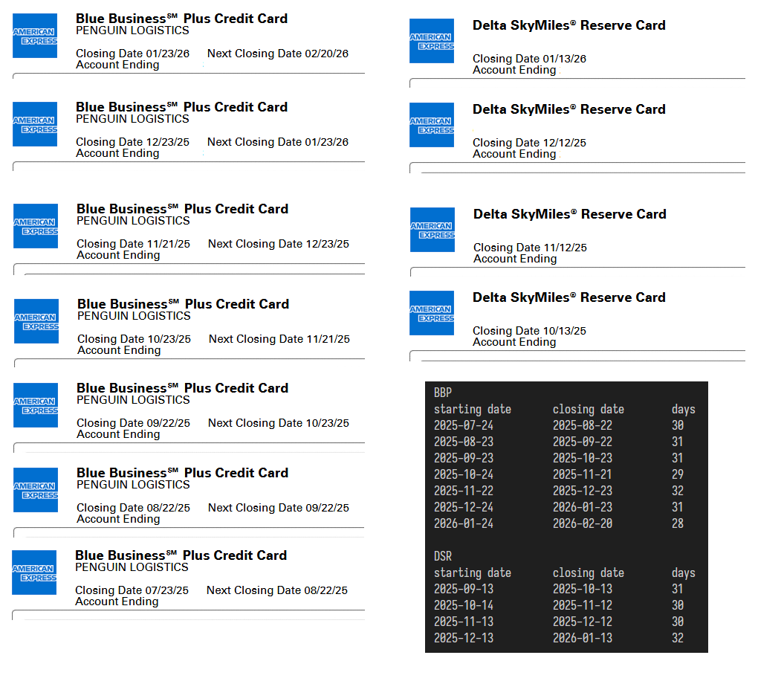The height and width of the screenshot is (687, 784).
Task: Click Amex logo on Delta statement closing 12/12/25
Action: pyautogui.click(x=432, y=125)
